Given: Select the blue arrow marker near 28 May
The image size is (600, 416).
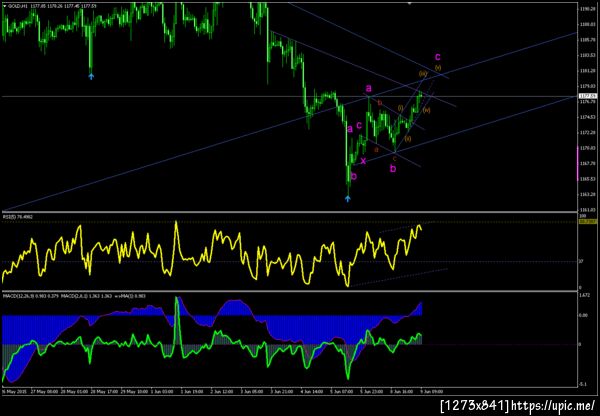Looking at the screenshot, I should click(91, 77).
